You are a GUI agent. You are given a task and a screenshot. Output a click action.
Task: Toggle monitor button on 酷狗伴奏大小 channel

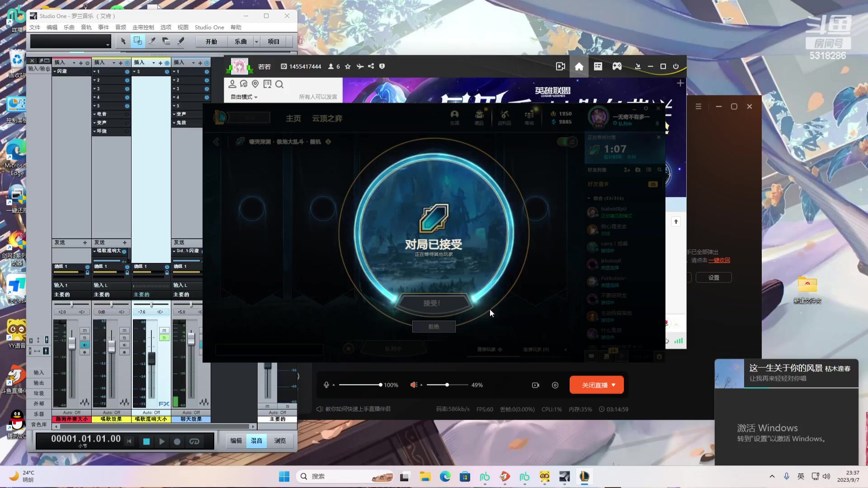tap(85, 345)
